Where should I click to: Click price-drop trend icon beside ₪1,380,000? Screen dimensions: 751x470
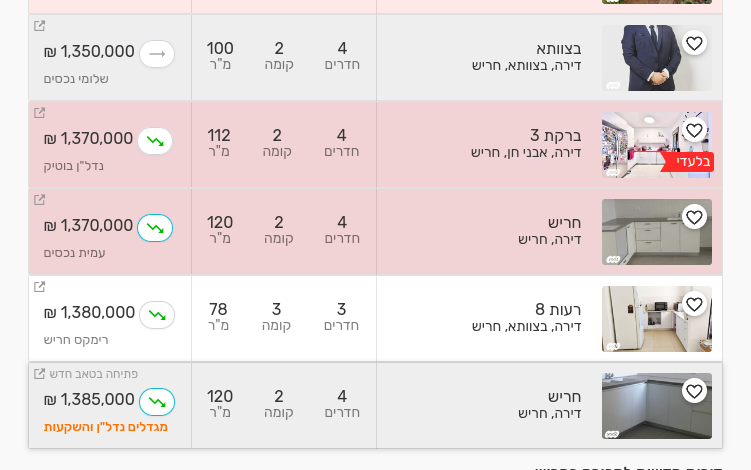pos(157,315)
